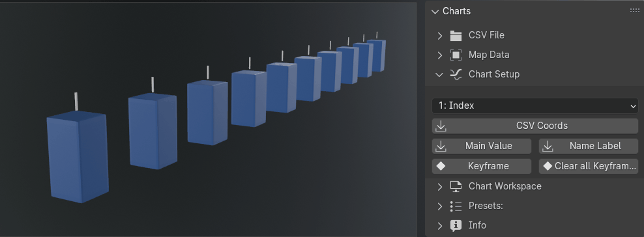This screenshot has height=237, width=644.
Task: Click the Chart Workspace monitor icon
Action: click(x=456, y=187)
